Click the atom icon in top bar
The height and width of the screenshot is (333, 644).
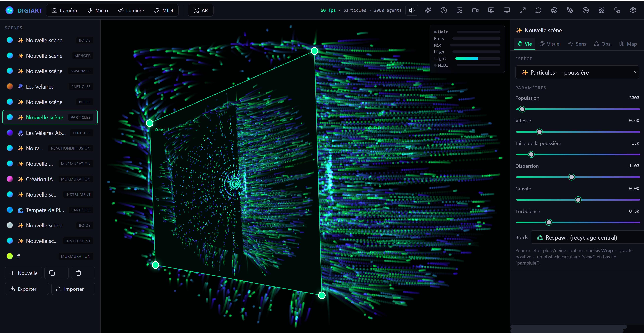(x=601, y=10)
